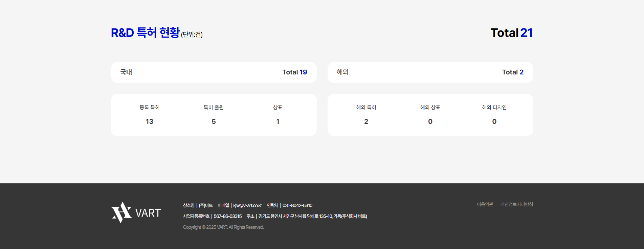The width and height of the screenshot is (644, 249).
Task: Click the 해외 디자인 label
Action: point(494,107)
